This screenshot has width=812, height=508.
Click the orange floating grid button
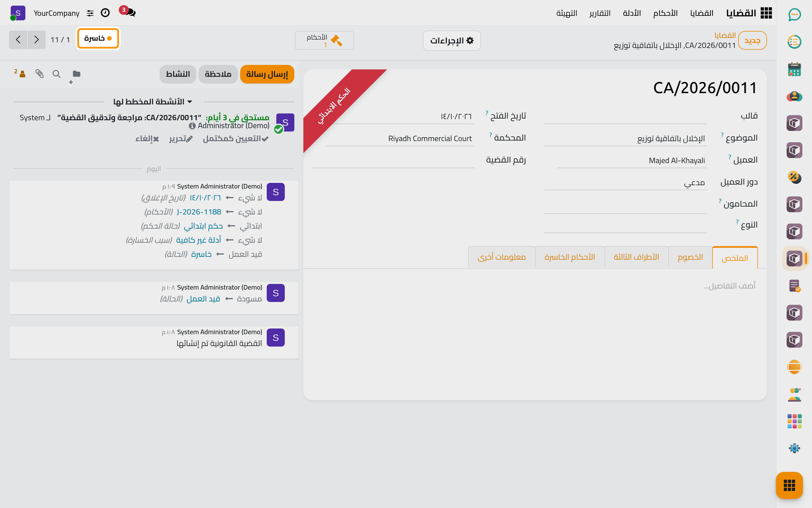pyautogui.click(x=789, y=485)
